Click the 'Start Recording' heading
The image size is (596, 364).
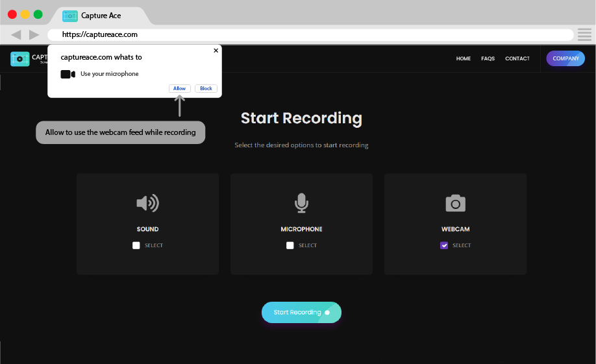[x=301, y=118]
